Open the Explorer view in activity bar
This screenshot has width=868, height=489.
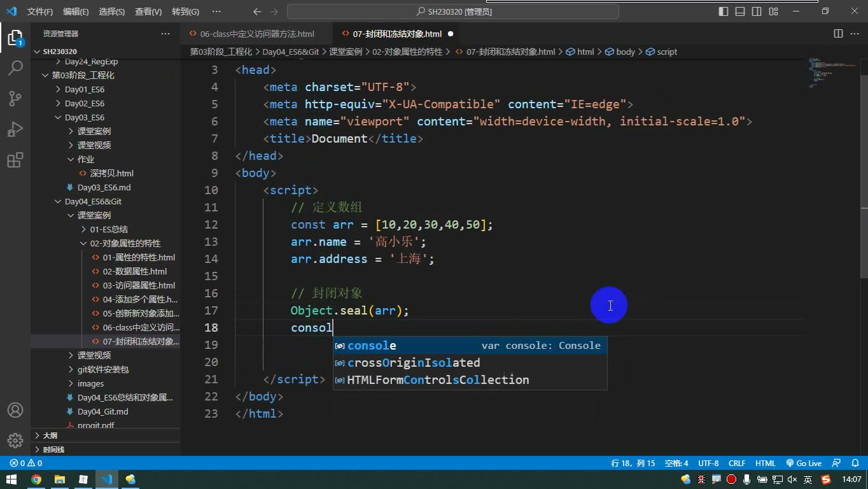tap(15, 38)
